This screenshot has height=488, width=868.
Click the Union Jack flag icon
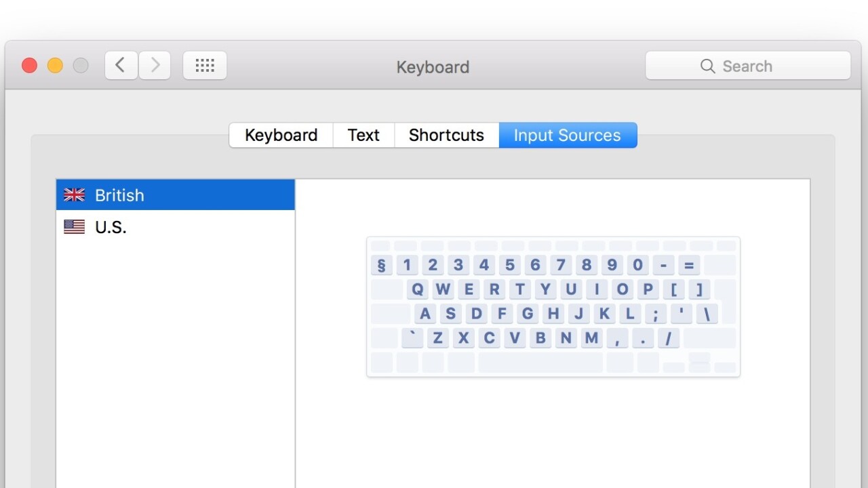pos(74,195)
